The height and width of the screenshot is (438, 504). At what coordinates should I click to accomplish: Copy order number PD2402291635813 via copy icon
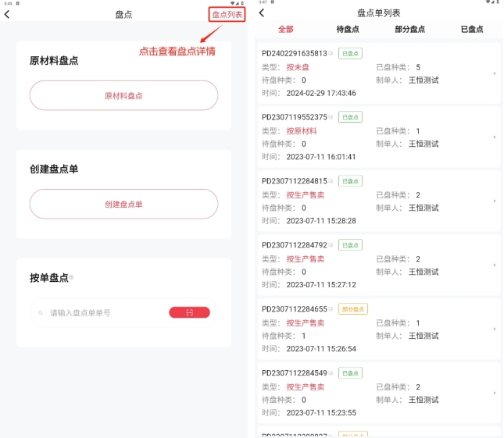(331, 54)
